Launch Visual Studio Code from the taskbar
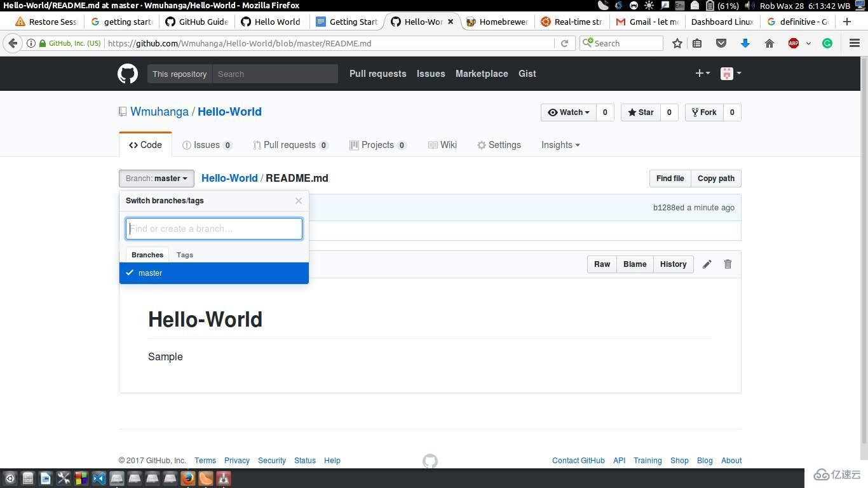This screenshot has width=868, height=488. tap(98, 478)
